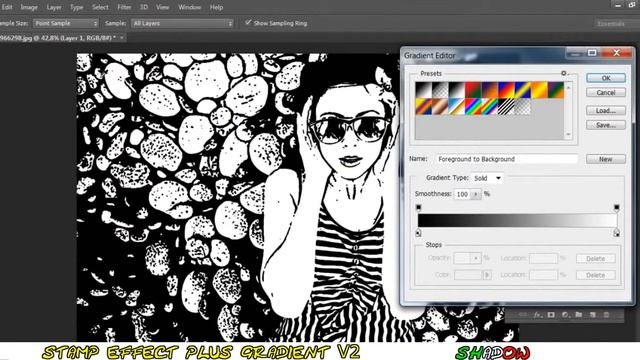Screen dimensions: 640x360
Task: Click Delete next to Opacity location
Action: [x=596, y=258]
